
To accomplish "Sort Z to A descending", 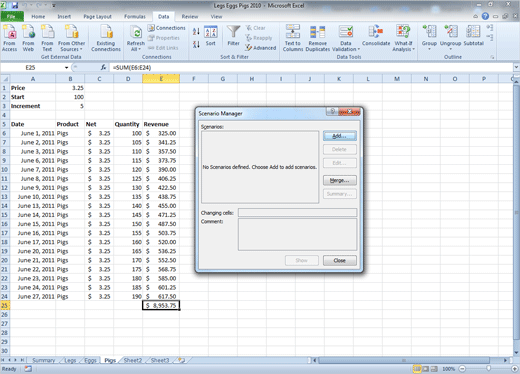I will [196, 44].
